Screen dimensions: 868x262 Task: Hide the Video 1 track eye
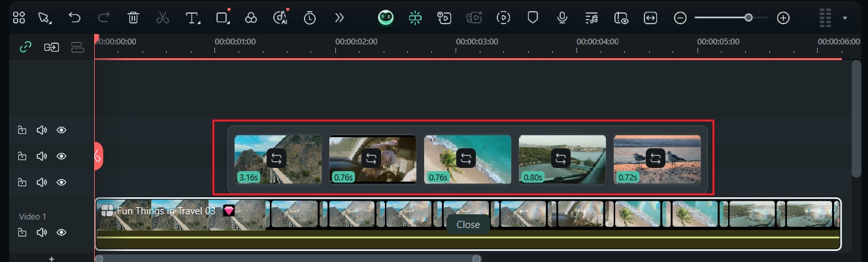pyautogui.click(x=61, y=232)
